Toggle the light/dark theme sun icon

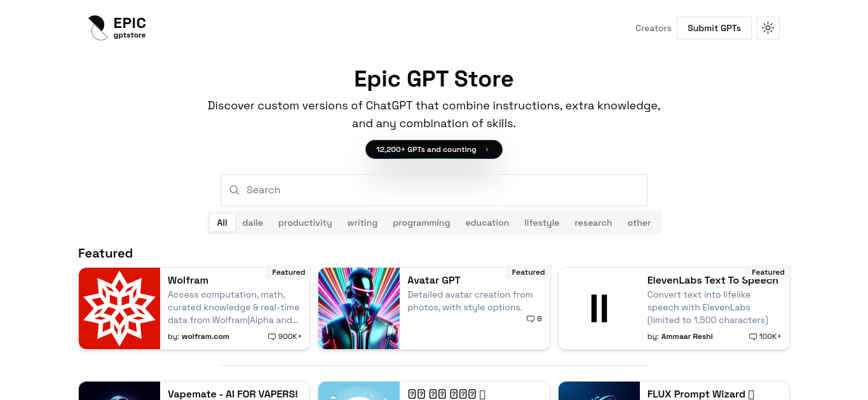click(768, 28)
